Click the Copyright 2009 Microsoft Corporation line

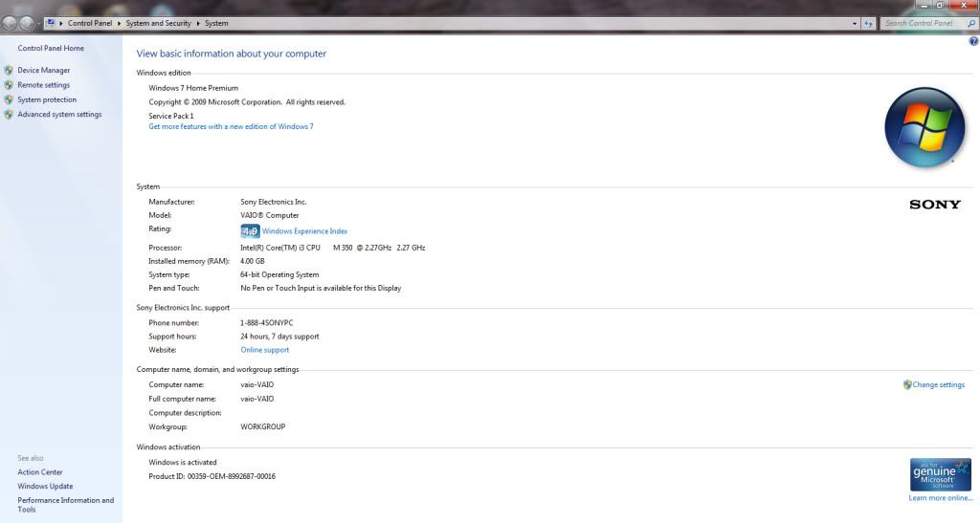(247, 101)
